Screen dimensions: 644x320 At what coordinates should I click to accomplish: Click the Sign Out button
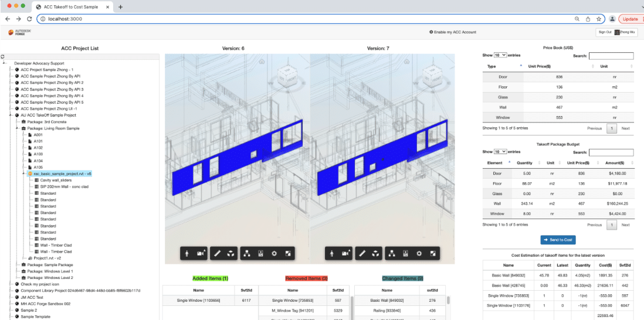tap(605, 32)
